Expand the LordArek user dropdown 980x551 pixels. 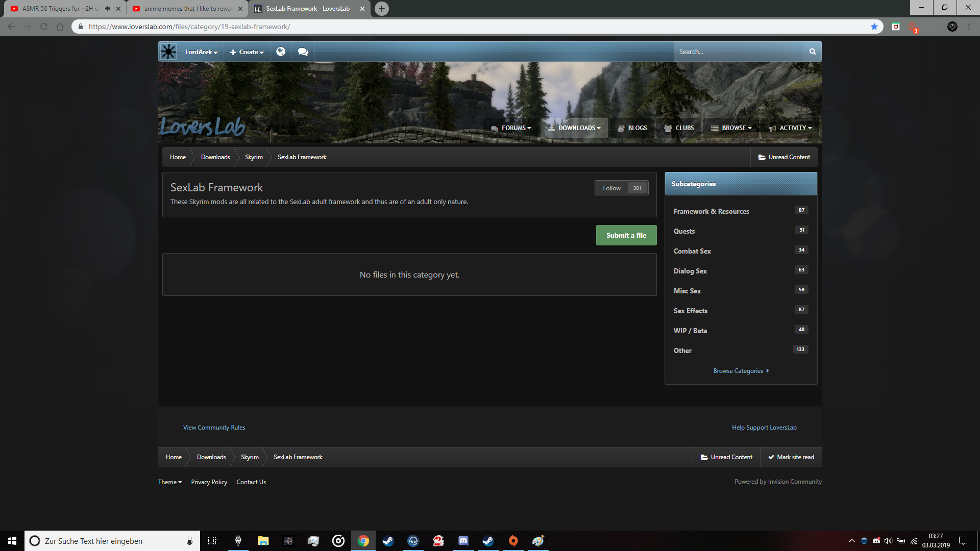[201, 52]
